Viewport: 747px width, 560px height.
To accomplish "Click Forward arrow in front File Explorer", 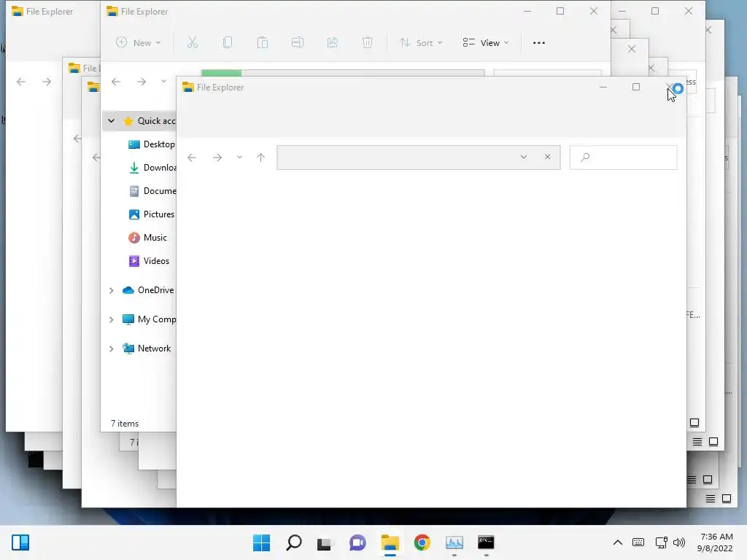I will click(217, 157).
